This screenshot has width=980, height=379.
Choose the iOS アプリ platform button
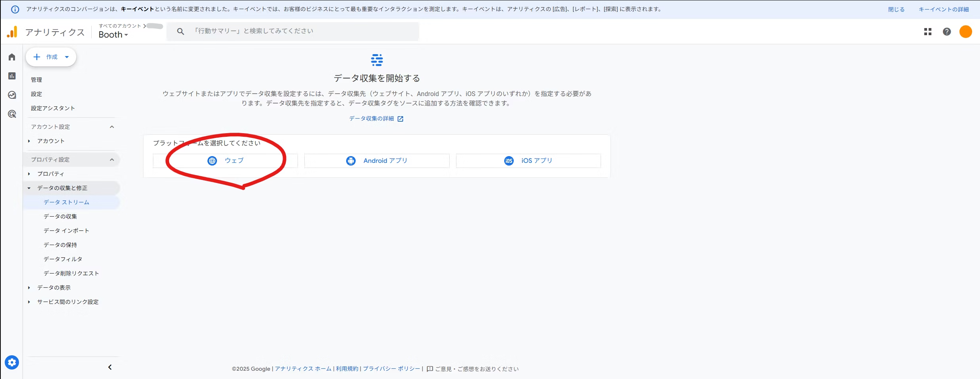pyautogui.click(x=528, y=161)
